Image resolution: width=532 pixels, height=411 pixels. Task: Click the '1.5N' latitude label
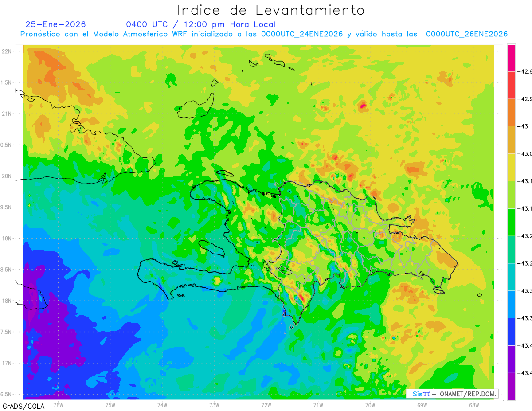coord(7,82)
